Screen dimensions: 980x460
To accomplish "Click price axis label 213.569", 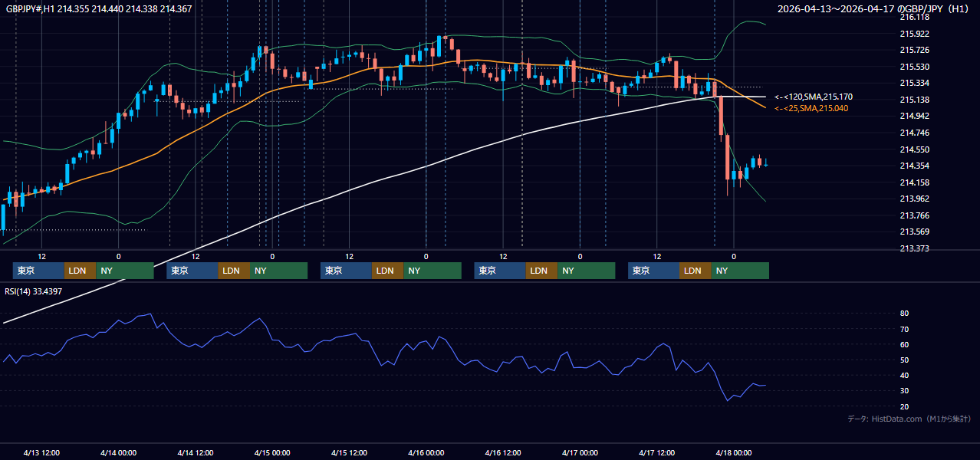I will (x=914, y=232).
